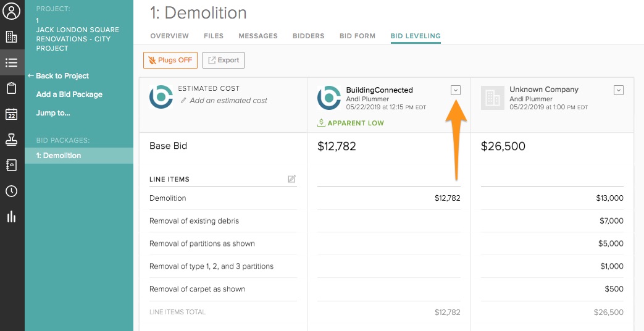Click Add an estimated cost field
Screen dimensions: 644x331
[228, 101]
